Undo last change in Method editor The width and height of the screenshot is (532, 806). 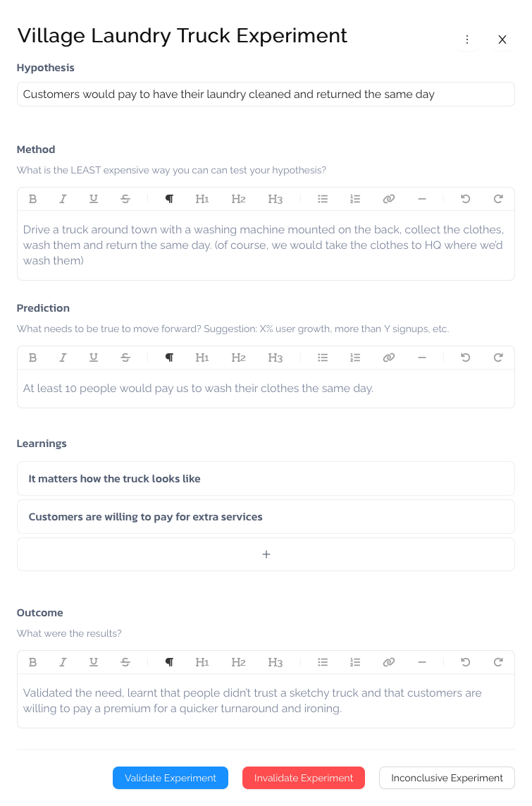[465, 199]
